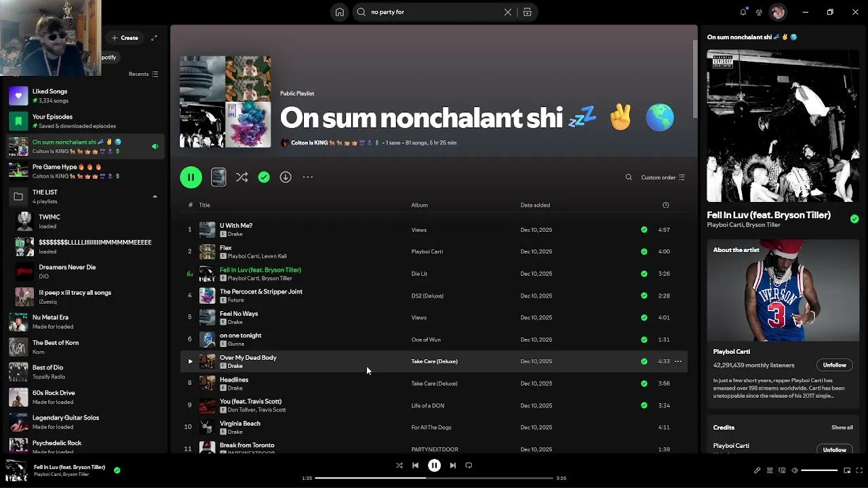Click the playlist cover collage image
This screenshot has width=868, height=488.
[225, 102]
